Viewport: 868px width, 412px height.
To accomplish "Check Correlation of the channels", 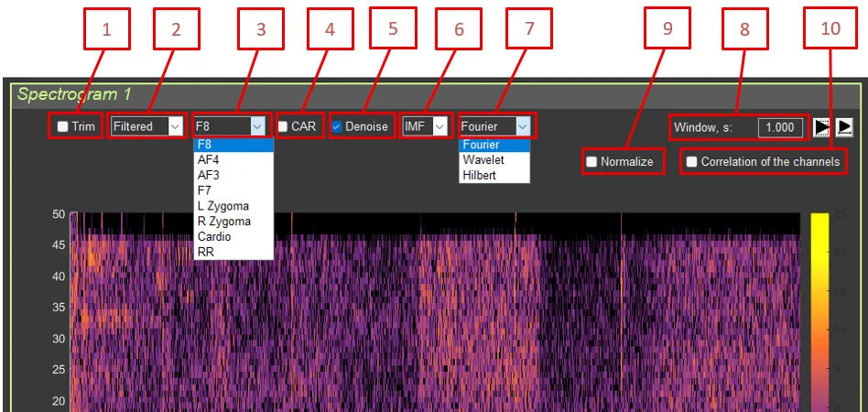I will pyautogui.click(x=692, y=162).
